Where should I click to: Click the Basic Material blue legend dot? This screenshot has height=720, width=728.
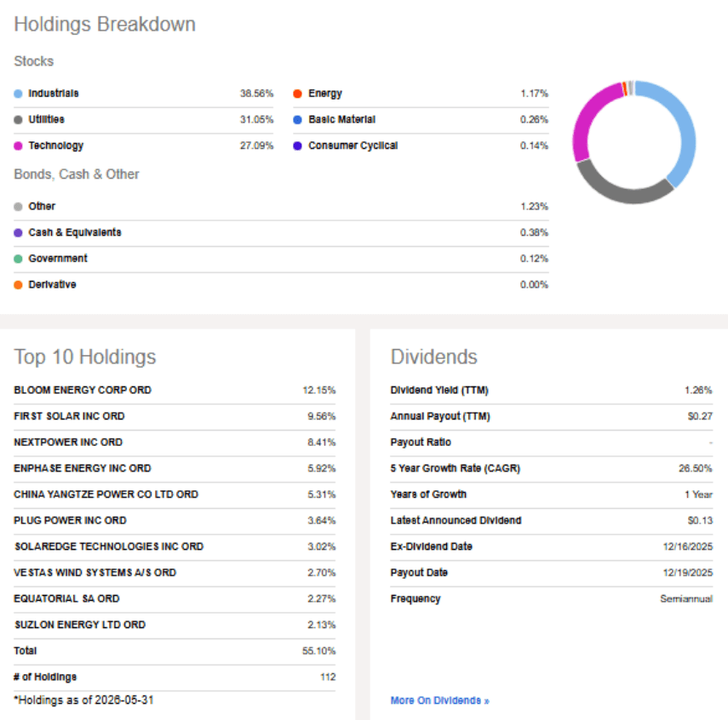pyautogui.click(x=298, y=120)
